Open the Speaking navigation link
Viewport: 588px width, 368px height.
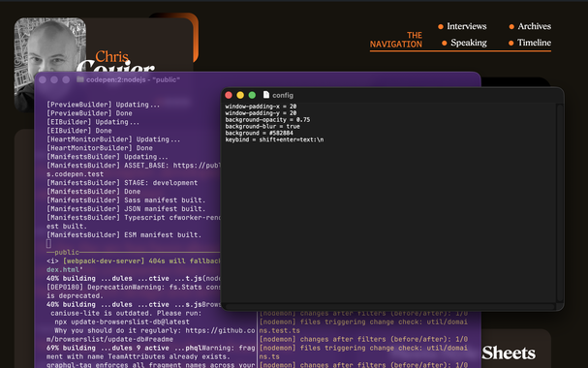(x=469, y=43)
